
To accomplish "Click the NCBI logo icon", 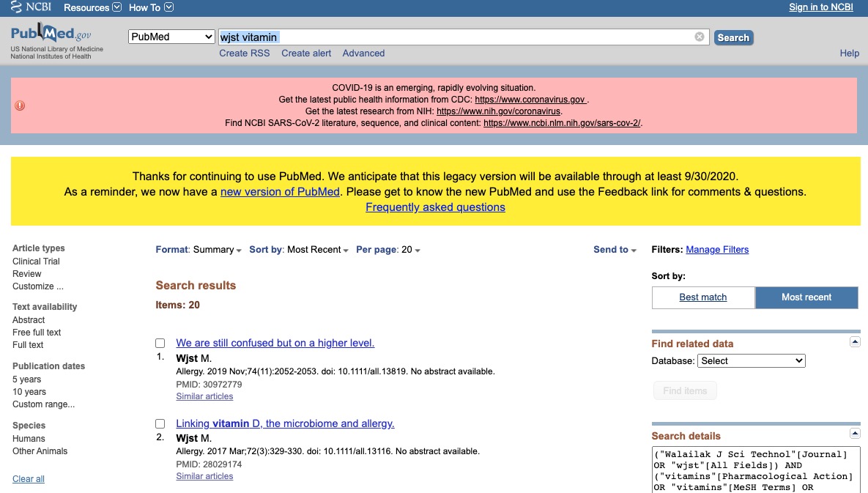I will (x=31, y=7).
